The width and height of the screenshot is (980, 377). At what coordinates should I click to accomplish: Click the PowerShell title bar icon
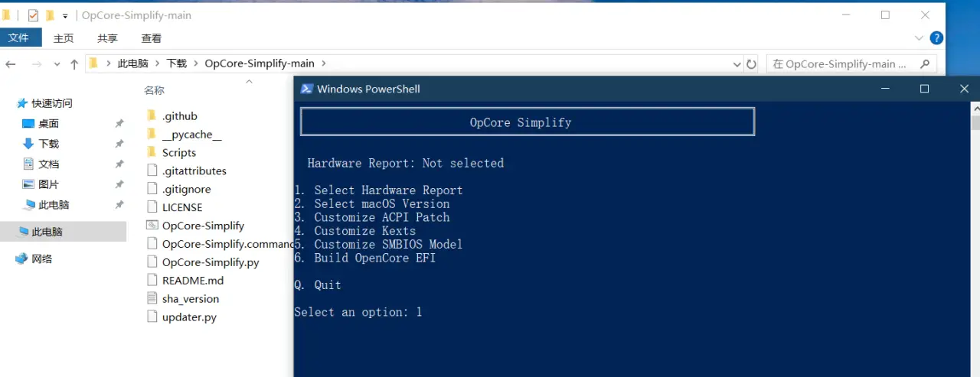coord(306,89)
